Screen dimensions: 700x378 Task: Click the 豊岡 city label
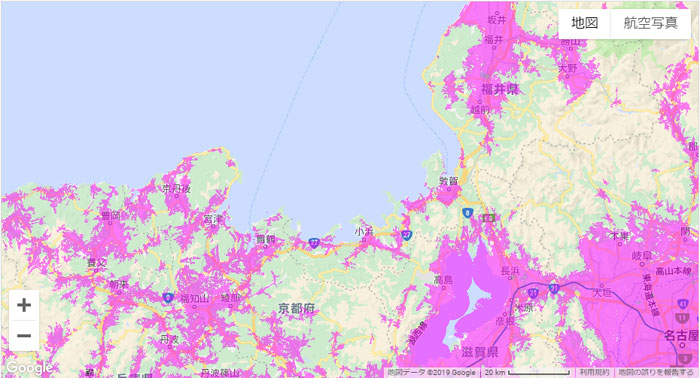(x=111, y=216)
